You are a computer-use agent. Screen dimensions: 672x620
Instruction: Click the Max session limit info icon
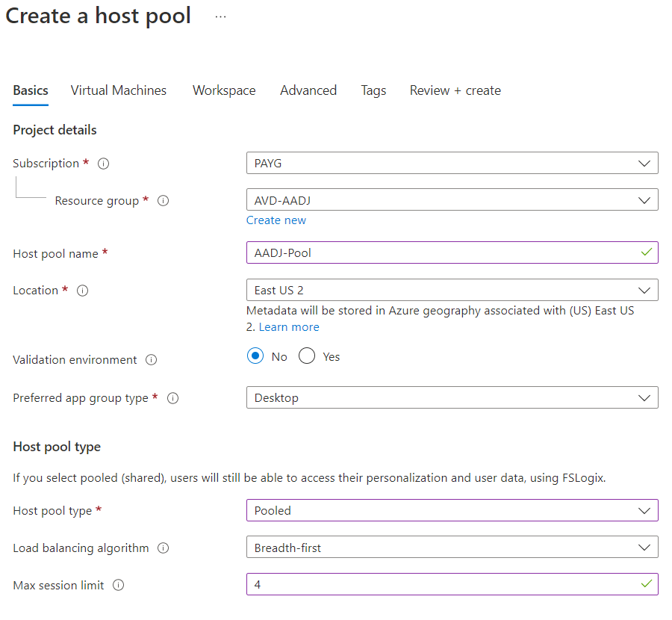click(x=119, y=586)
